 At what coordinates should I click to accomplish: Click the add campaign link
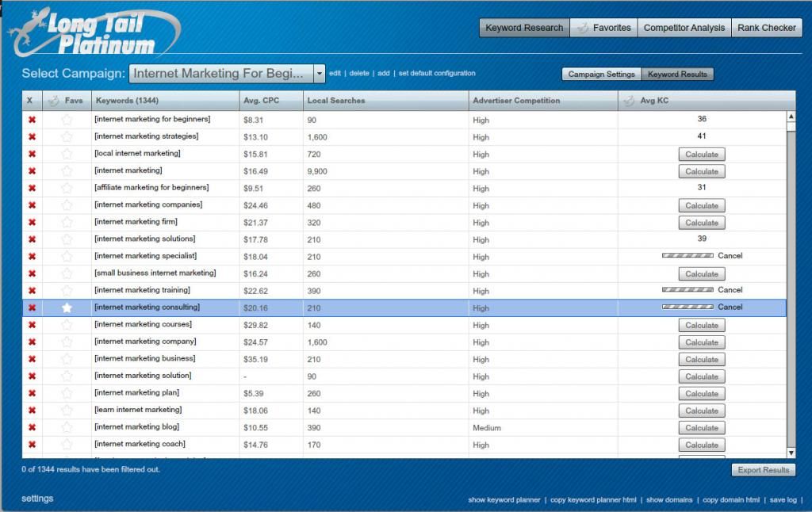tap(383, 73)
